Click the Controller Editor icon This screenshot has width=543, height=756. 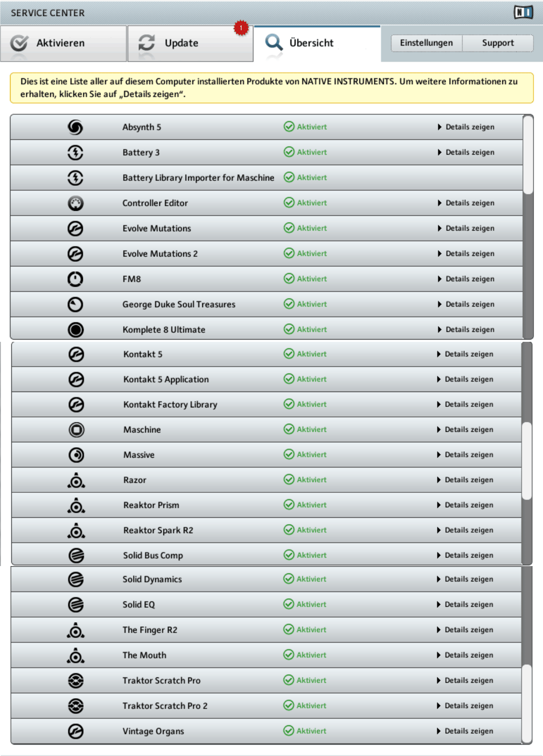pyautogui.click(x=75, y=203)
